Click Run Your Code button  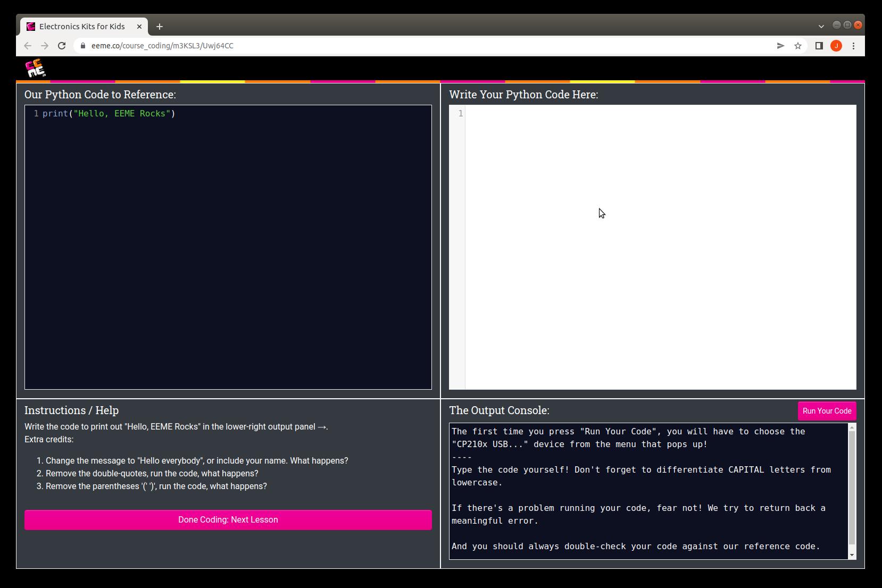[827, 411]
